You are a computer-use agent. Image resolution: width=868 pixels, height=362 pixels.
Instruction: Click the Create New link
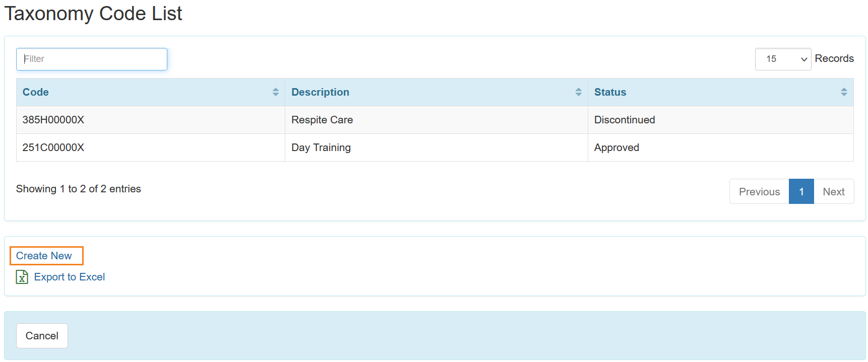(44, 256)
